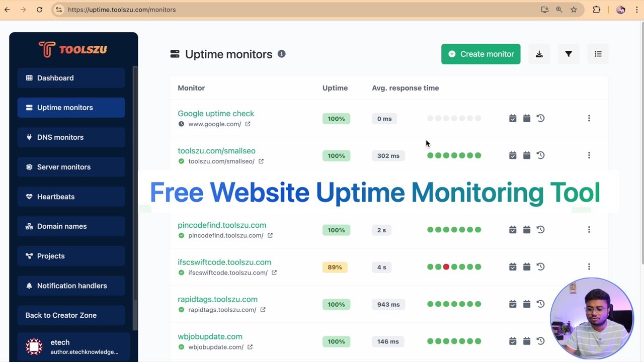Click the 943 ms response time
Screen dimensions: 644x362
click(388, 304)
